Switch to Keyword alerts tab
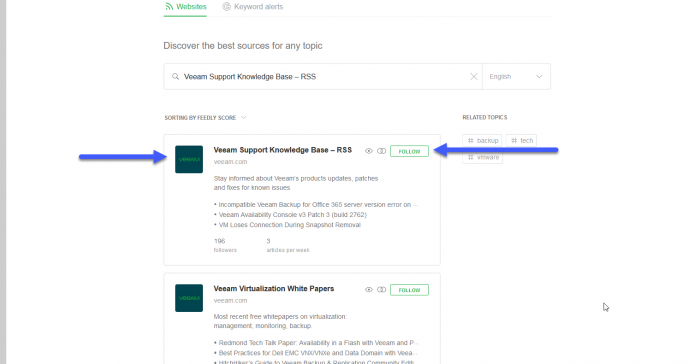This screenshot has width=694, height=364. pyautogui.click(x=253, y=7)
